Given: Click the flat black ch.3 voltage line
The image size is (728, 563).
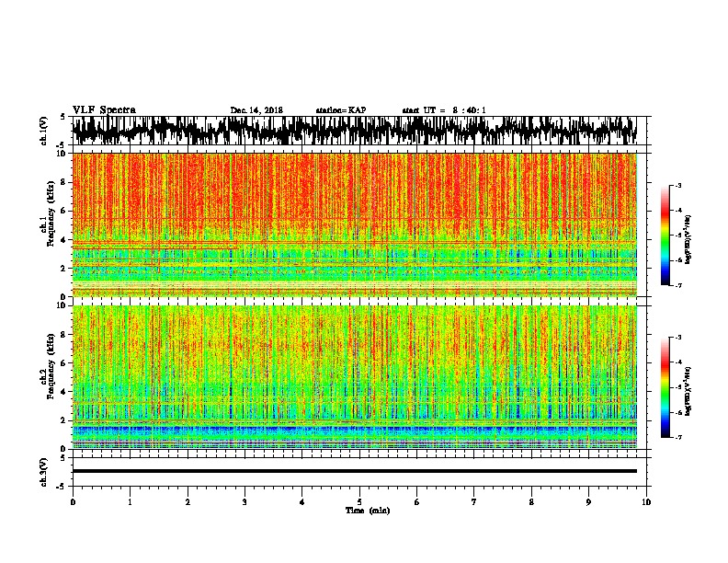Looking at the screenshot, I should pos(355,471).
